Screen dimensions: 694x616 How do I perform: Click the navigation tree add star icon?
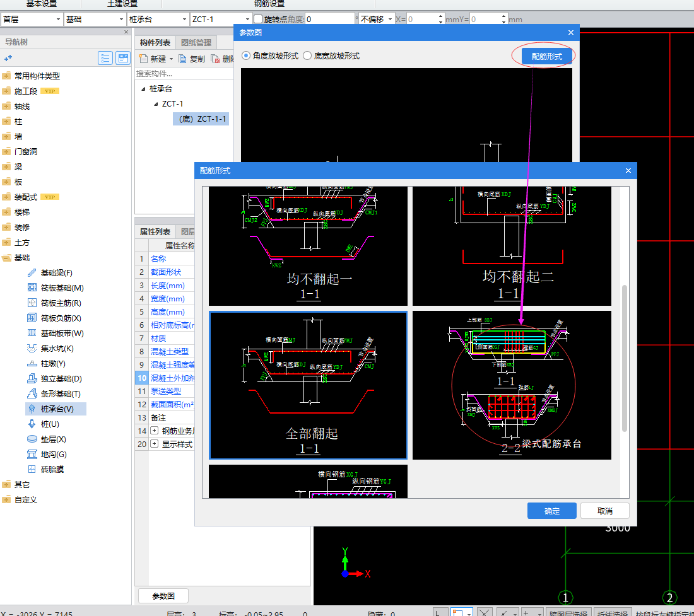click(x=8, y=58)
